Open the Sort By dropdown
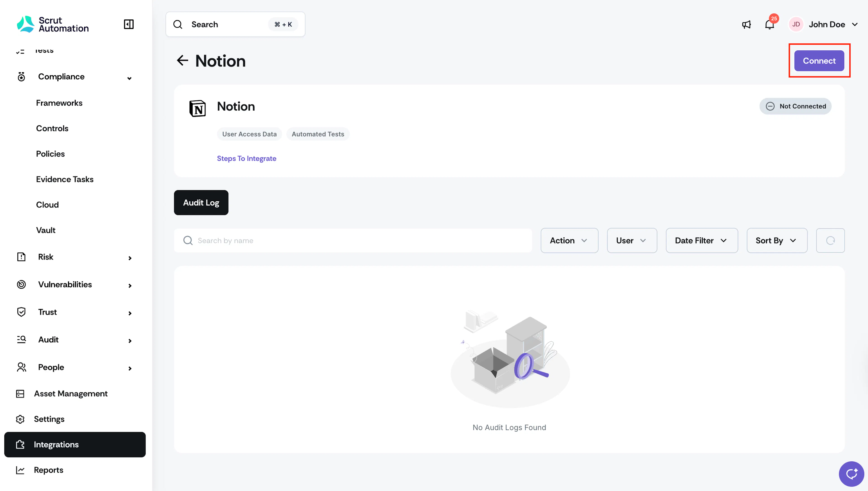The image size is (868, 491). click(777, 241)
